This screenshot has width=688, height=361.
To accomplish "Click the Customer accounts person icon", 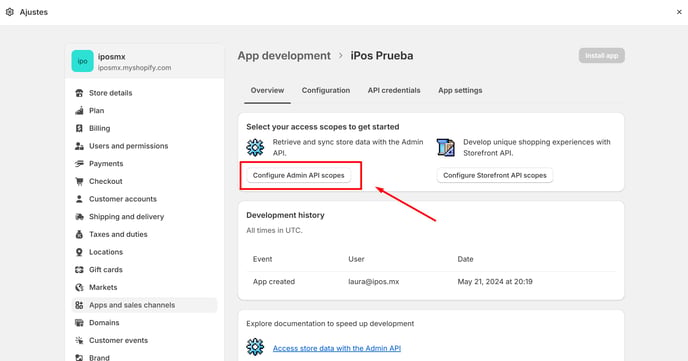I will click(79, 199).
